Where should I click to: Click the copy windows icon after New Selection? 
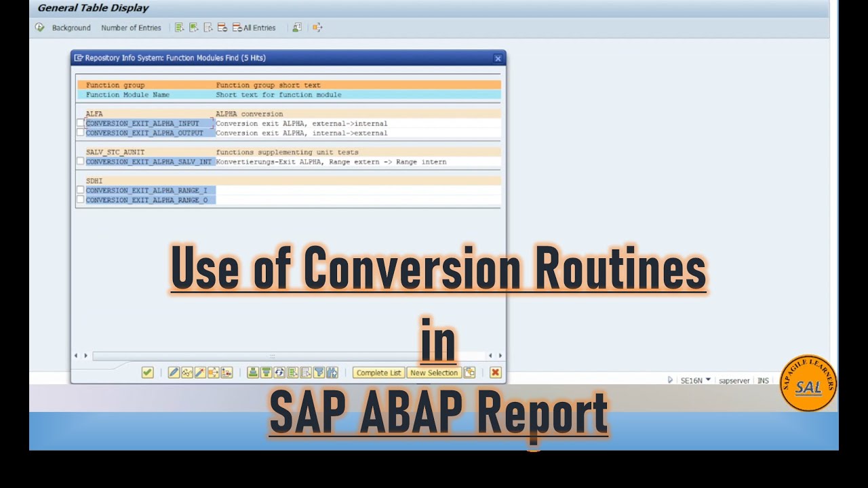[x=469, y=372]
